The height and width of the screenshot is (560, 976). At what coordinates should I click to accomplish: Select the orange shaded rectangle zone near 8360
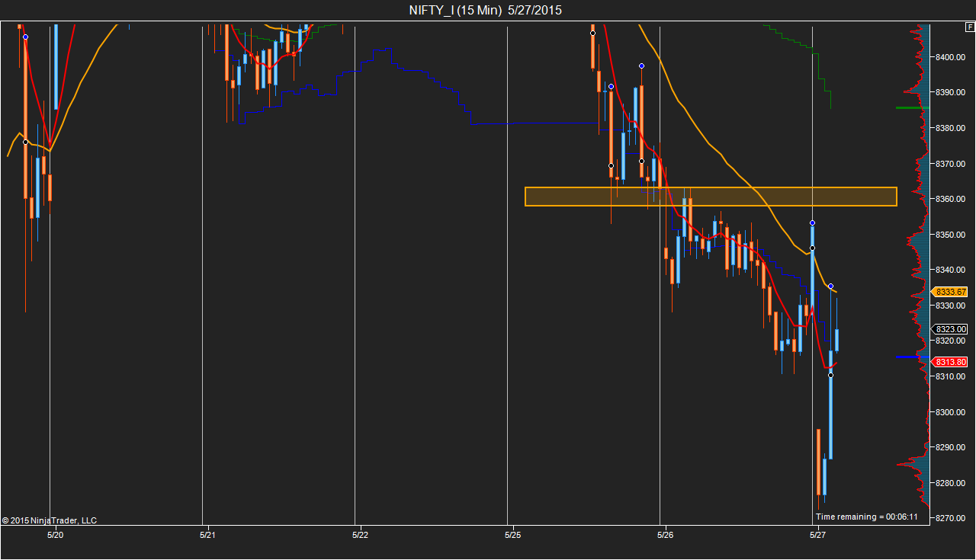point(711,197)
